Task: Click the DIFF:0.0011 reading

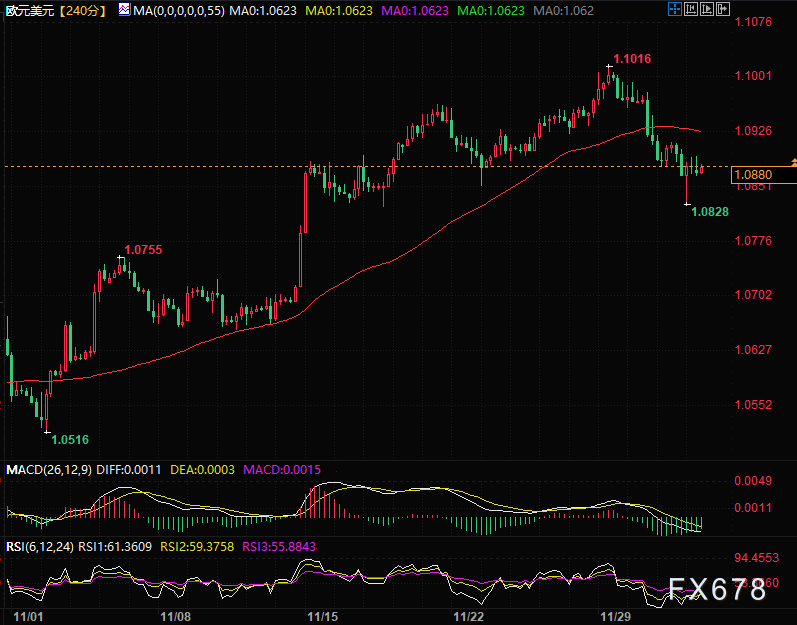Action: [129, 470]
